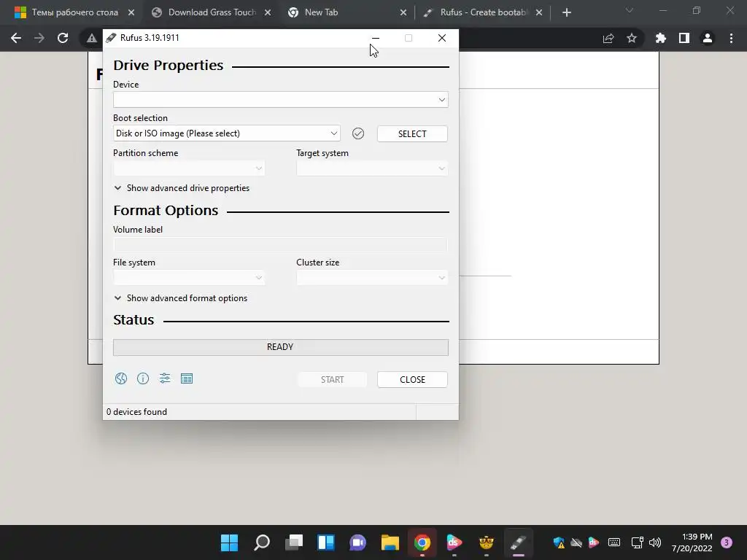The height and width of the screenshot is (560, 747).
Task: Click the READY status progress bar
Action: [x=281, y=347]
